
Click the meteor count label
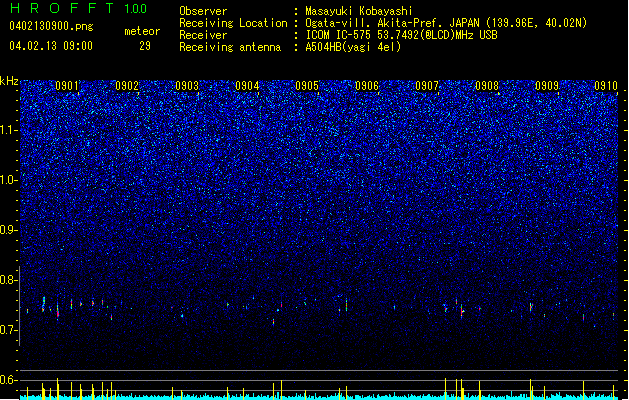pyautogui.click(x=142, y=31)
